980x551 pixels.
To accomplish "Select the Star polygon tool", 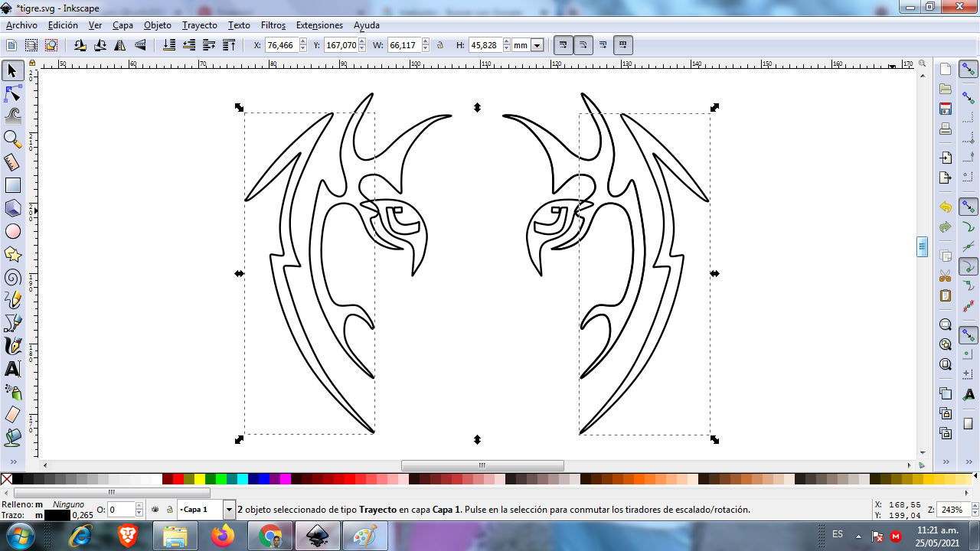I will click(12, 254).
